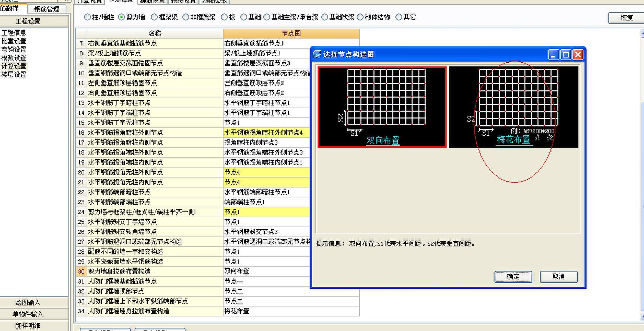This screenshot has height=331, width=644.
Task: Select row 8 梁/板上墙插筋节点
Action: [155, 53]
